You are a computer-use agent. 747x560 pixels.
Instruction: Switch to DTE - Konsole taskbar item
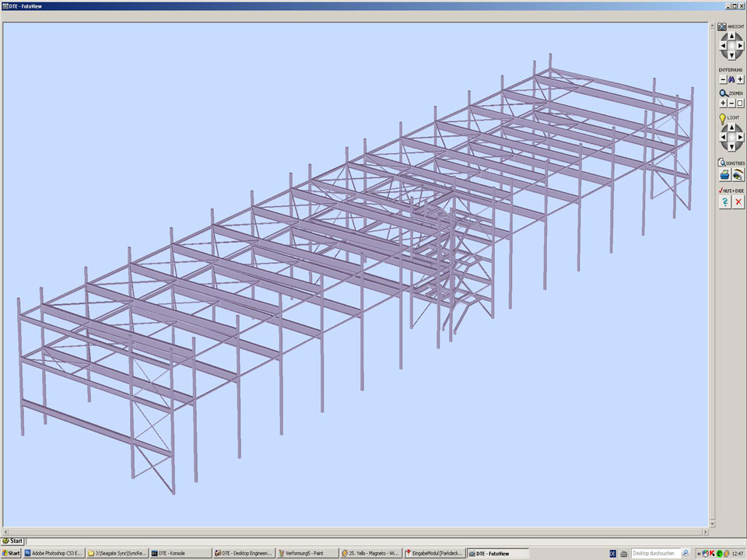[179, 553]
